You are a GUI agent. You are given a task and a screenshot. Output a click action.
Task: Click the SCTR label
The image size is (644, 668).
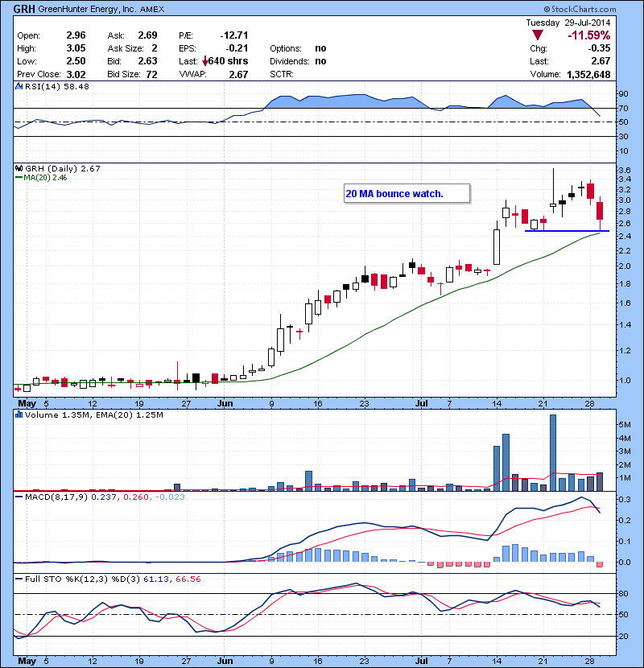(x=282, y=74)
